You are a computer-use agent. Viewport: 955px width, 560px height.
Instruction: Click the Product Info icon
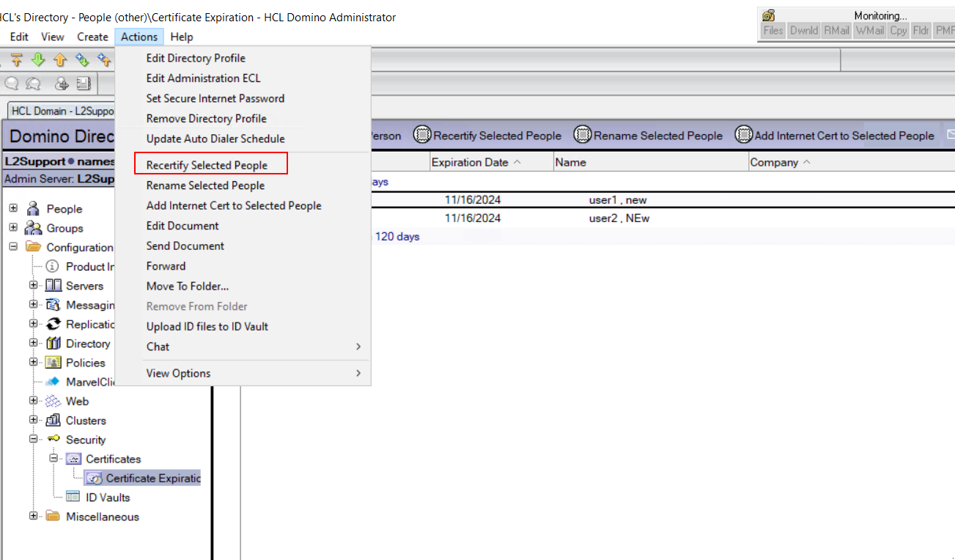pyautogui.click(x=53, y=266)
